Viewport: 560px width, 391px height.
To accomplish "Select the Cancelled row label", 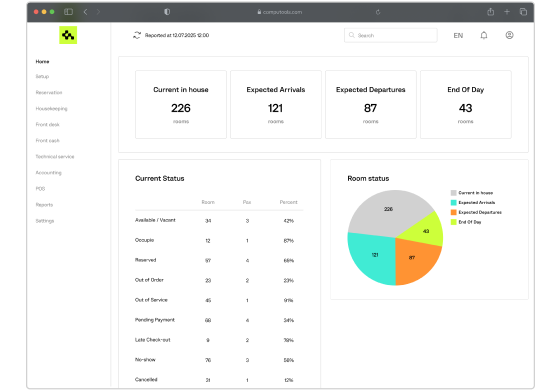I will coord(146,380).
